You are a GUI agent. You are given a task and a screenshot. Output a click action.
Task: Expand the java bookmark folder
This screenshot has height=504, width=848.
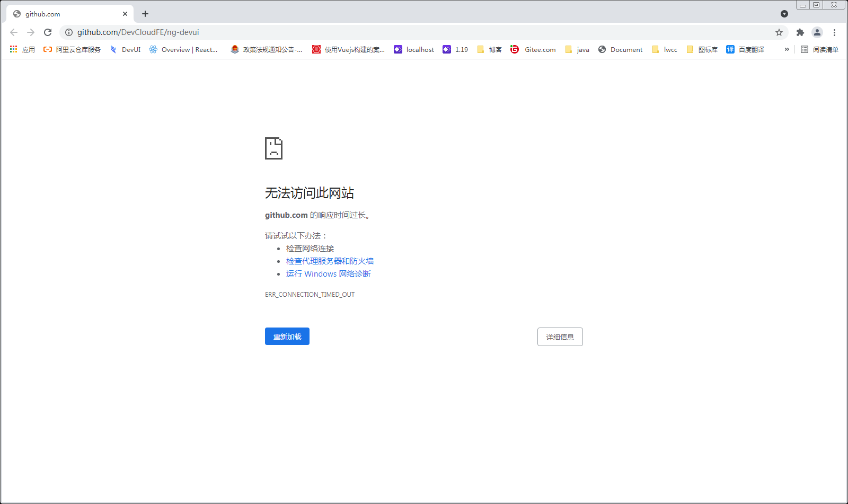click(577, 49)
